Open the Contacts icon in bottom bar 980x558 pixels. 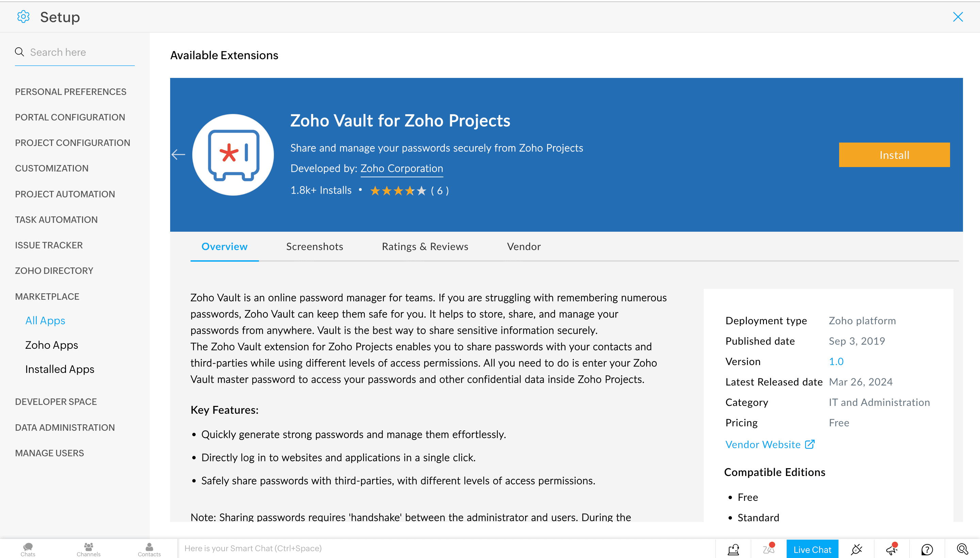click(149, 549)
